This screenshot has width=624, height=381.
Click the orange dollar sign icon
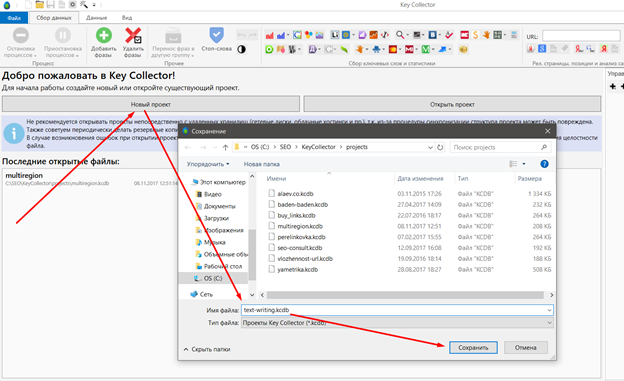(x=476, y=35)
